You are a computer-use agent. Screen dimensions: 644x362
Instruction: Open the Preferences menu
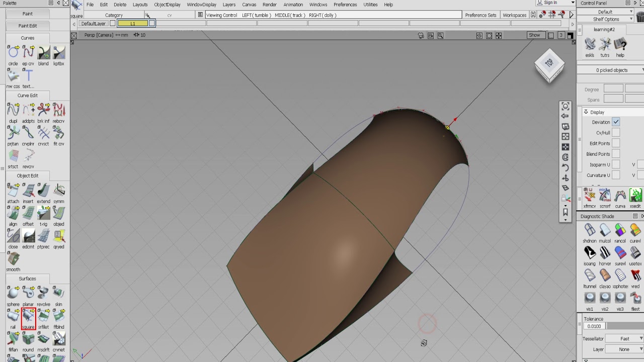click(x=345, y=5)
